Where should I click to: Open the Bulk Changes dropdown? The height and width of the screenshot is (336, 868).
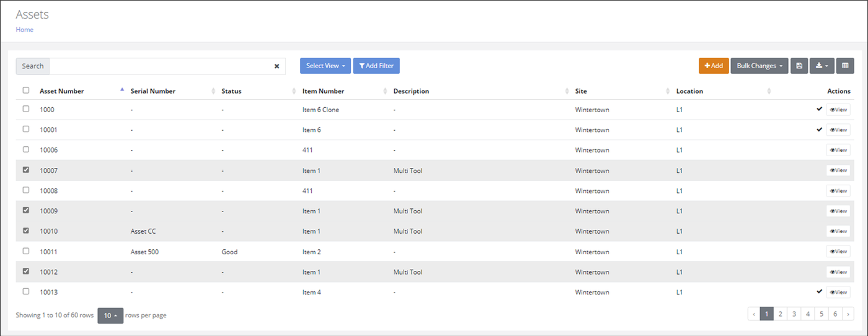point(759,66)
